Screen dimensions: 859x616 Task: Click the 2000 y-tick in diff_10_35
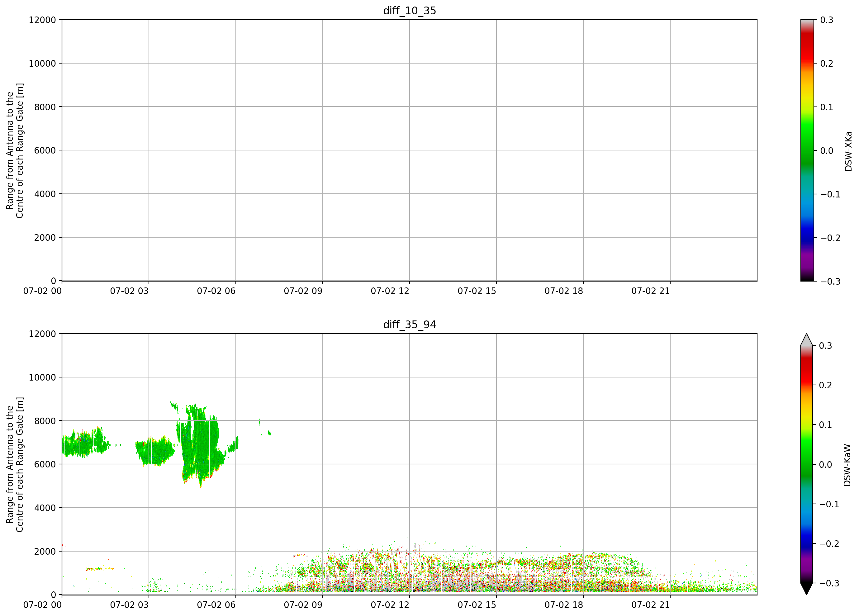[x=45, y=237]
